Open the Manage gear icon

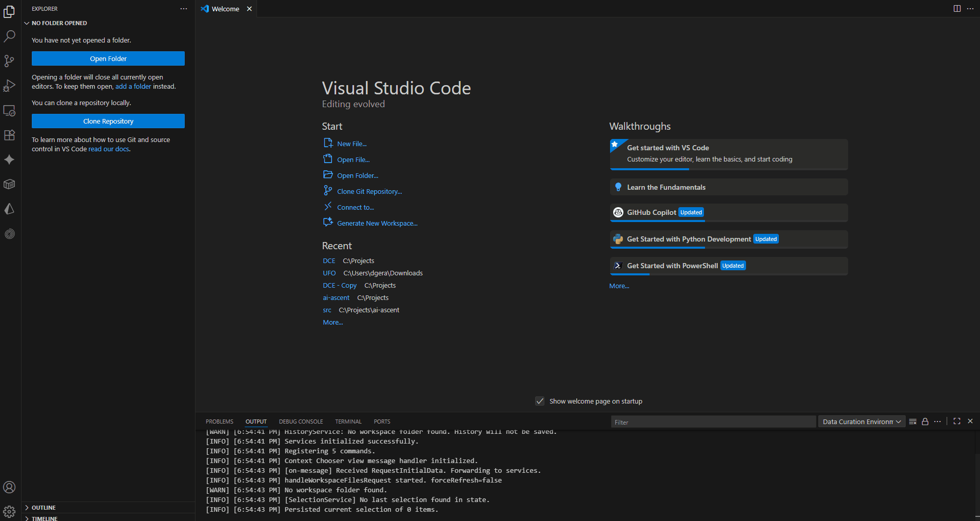(x=9, y=511)
